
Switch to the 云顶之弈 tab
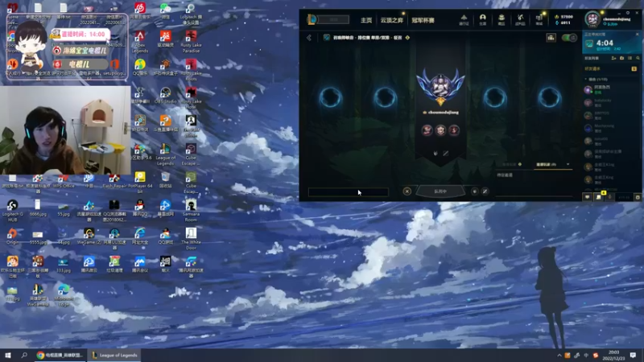[391, 20]
